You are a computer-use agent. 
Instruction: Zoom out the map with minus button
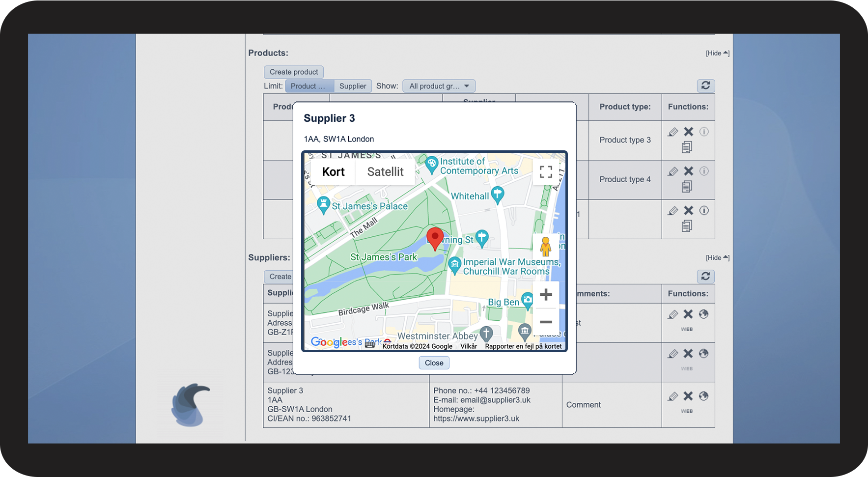coord(546,322)
